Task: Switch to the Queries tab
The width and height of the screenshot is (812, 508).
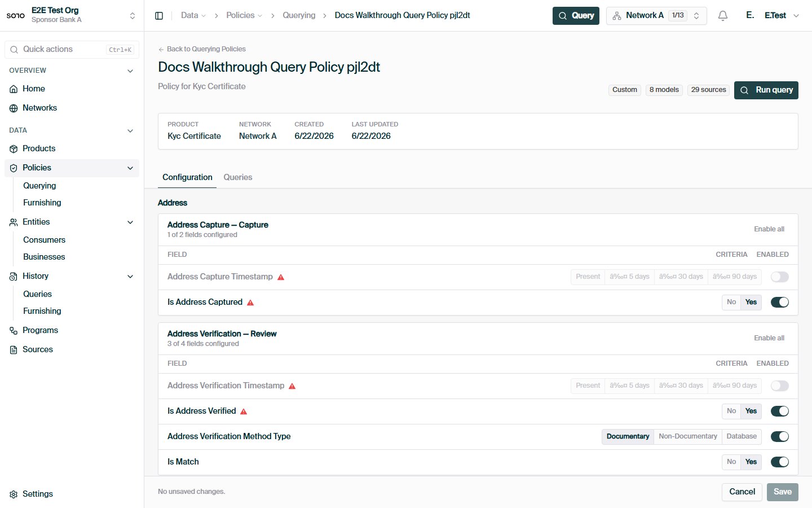Action: pos(238,177)
